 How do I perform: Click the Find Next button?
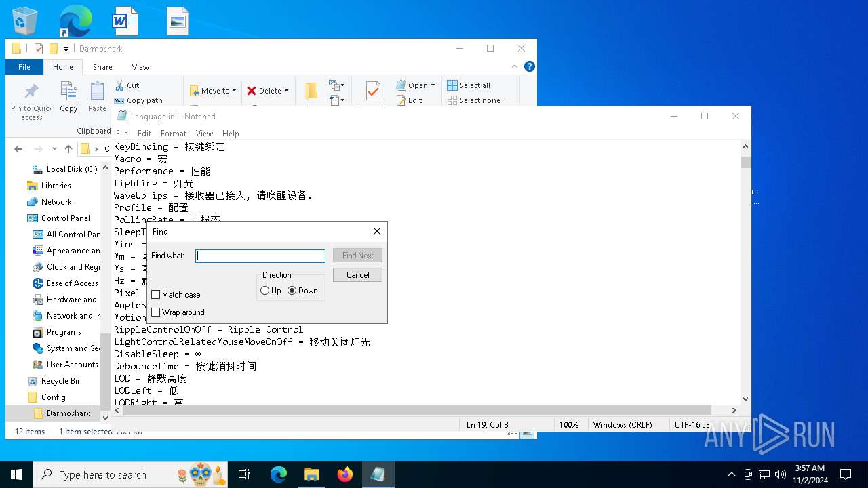(357, 256)
